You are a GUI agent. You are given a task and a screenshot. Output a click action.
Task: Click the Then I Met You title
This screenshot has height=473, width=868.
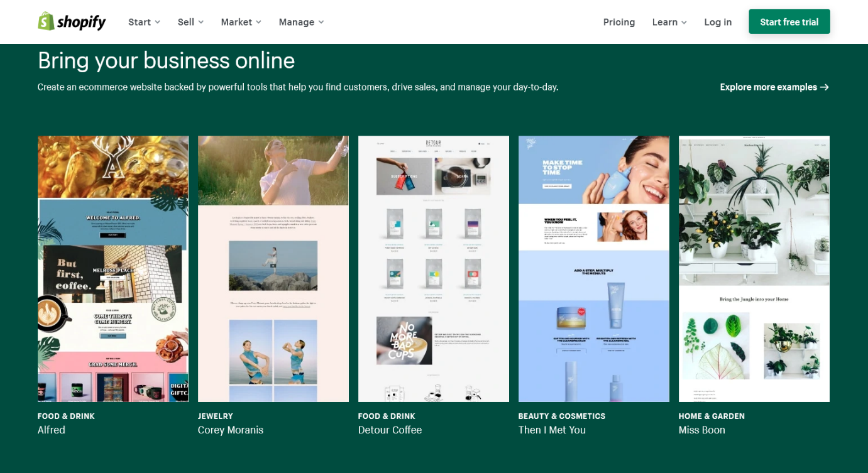coord(552,430)
